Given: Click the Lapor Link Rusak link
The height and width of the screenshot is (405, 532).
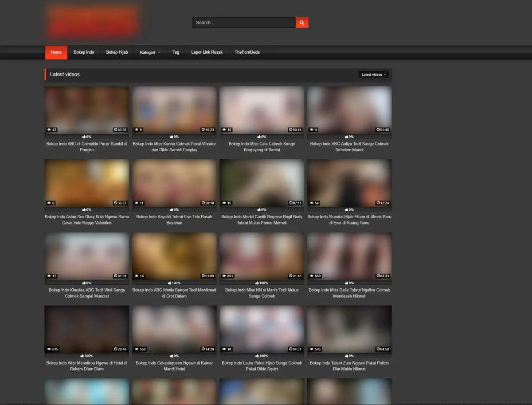Looking at the screenshot, I should coord(207,52).
